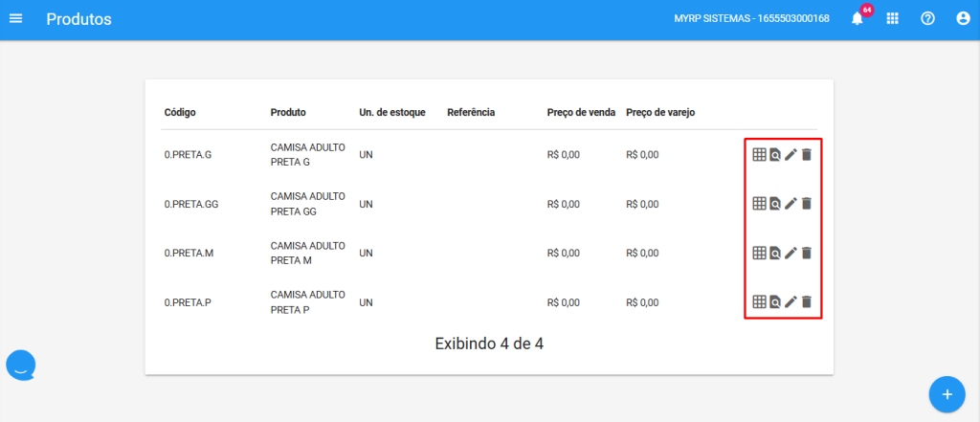
Task: Click the retail price R$ 0,00 of 0.PRETA.M
Action: point(642,254)
